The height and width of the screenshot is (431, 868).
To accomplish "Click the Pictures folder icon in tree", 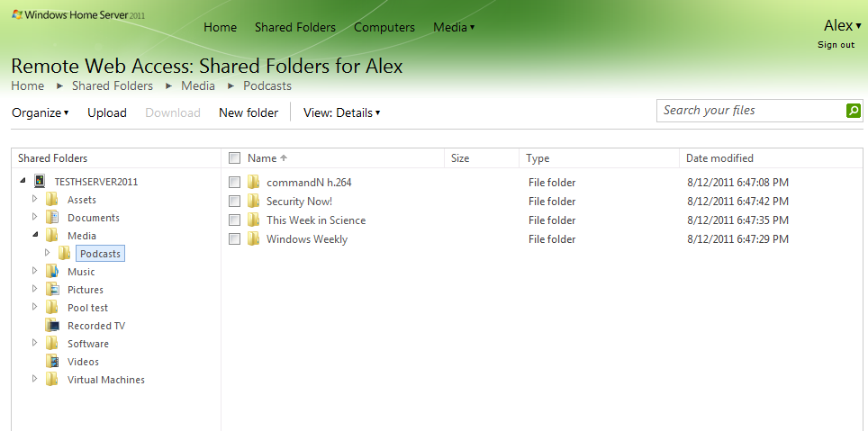I will (x=52, y=290).
